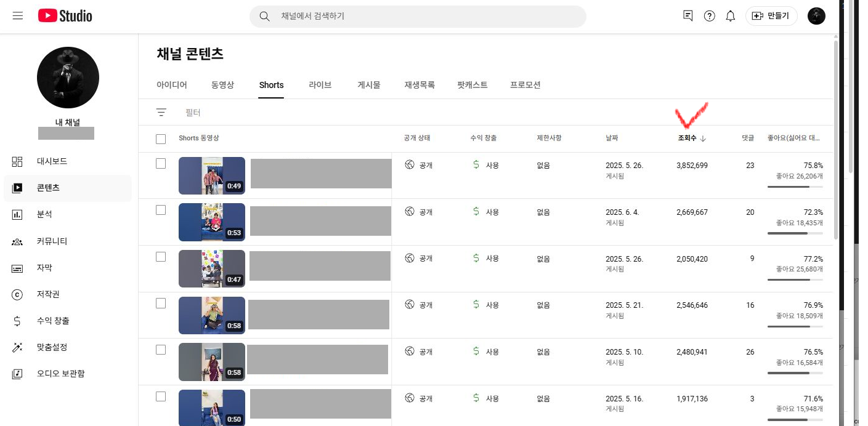
Task: Toggle the select-all checkbox in table header
Action: 161,139
